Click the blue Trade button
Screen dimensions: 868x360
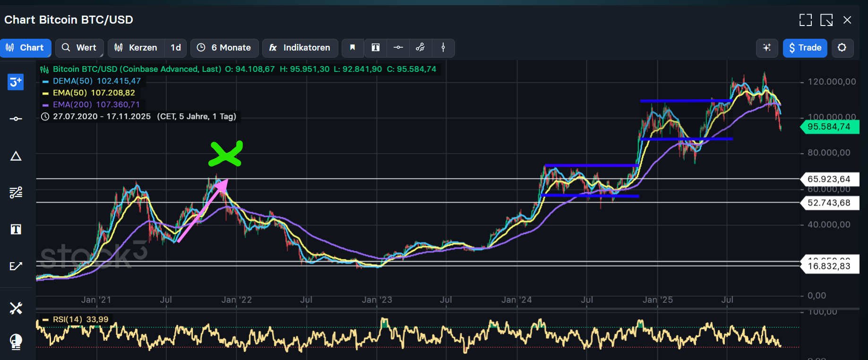click(805, 48)
